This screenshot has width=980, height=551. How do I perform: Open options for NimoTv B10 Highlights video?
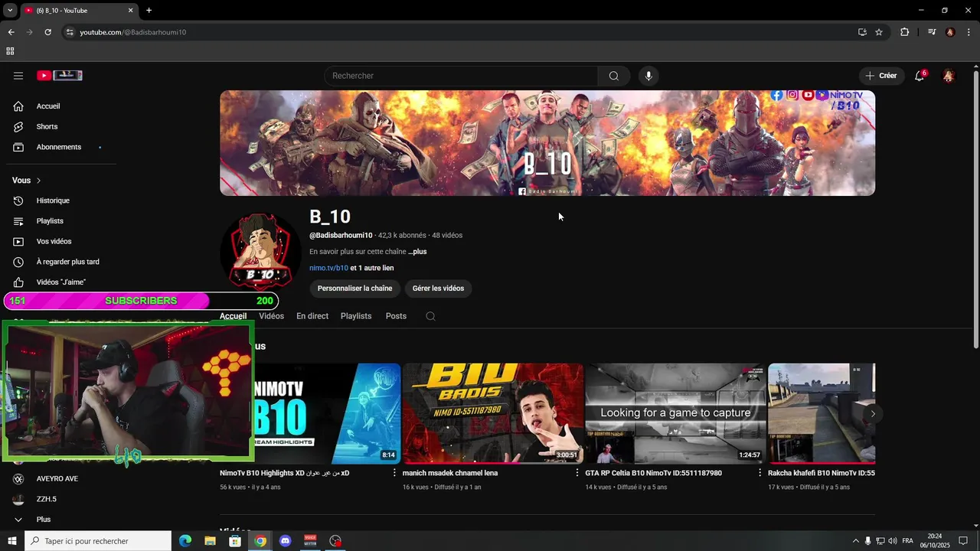[x=395, y=473]
